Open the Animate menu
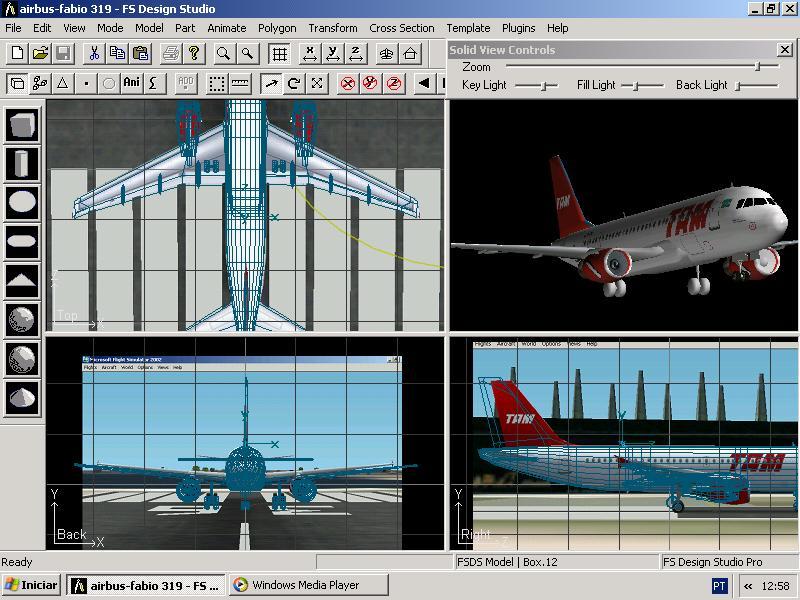The width and height of the screenshot is (800, 600). point(227,28)
